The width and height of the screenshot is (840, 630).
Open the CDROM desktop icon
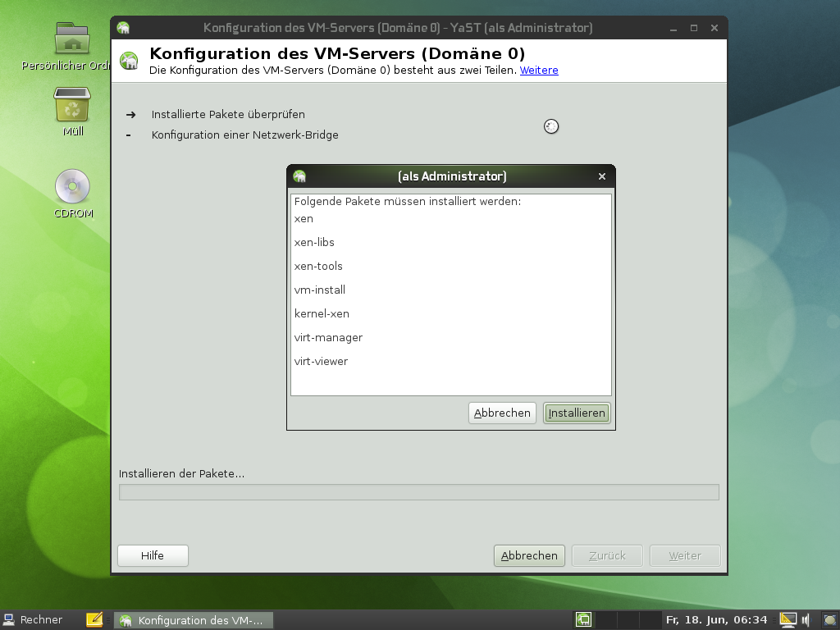(72, 185)
